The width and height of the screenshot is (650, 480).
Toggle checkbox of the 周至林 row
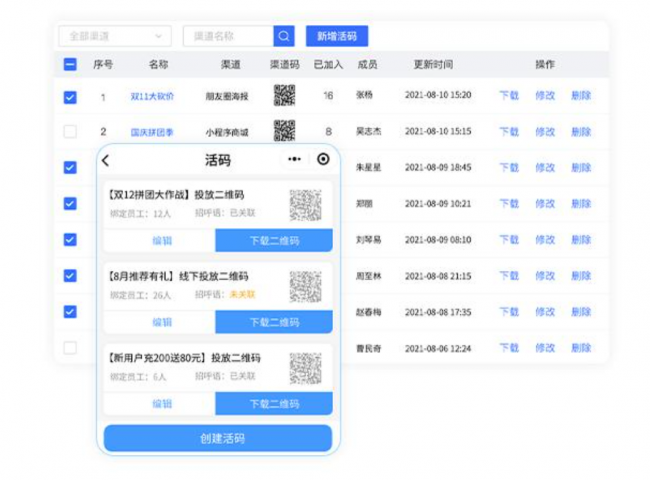70,276
